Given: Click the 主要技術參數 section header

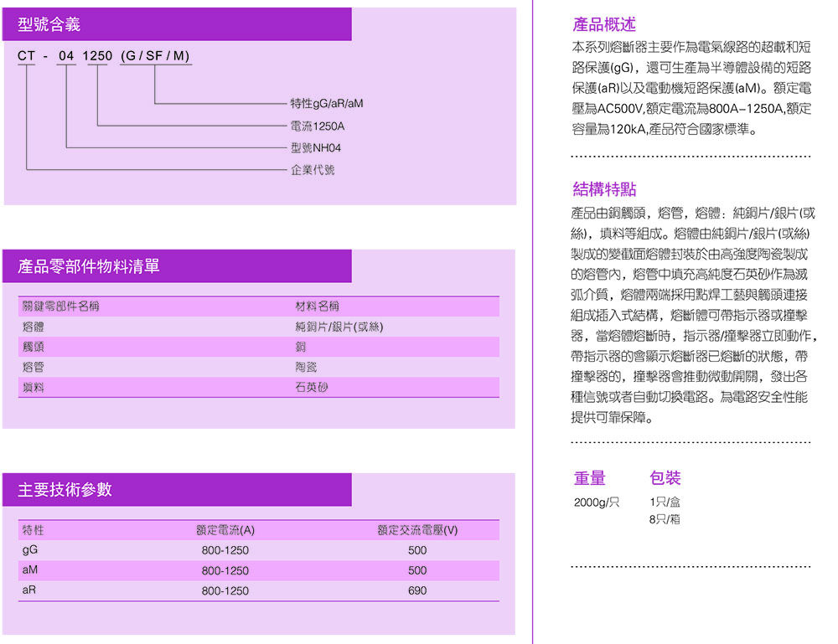Looking at the screenshot, I should [x=65, y=490].
